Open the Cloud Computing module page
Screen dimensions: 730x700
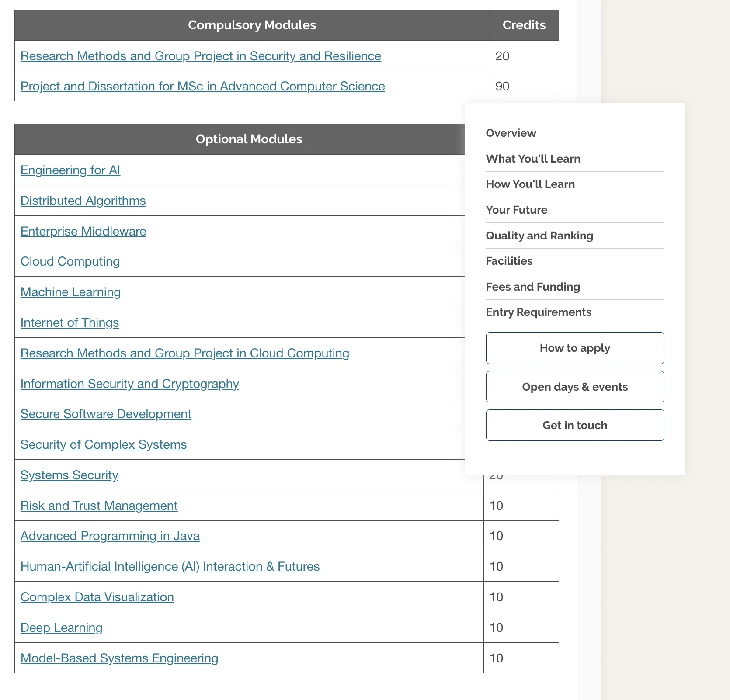coord(70,262)
